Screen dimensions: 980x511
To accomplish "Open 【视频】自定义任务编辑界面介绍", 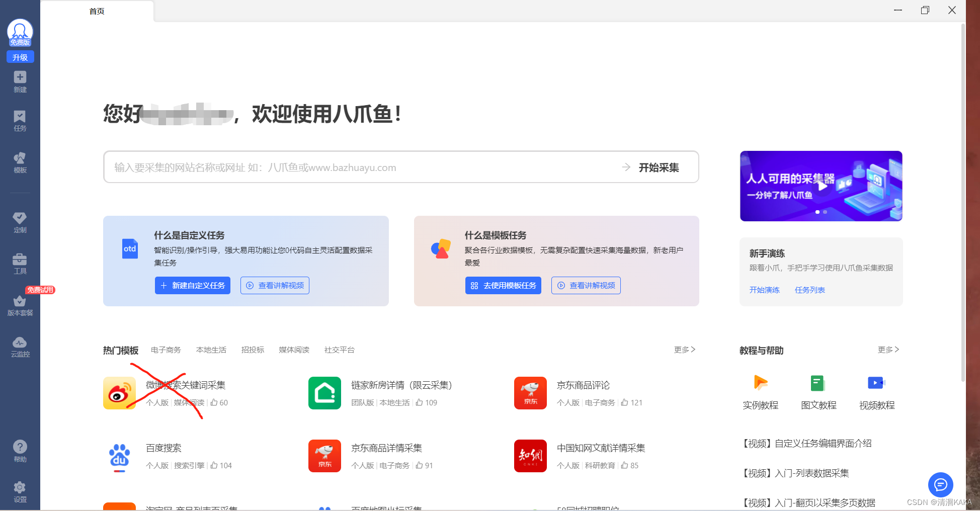I will [807, 444].
